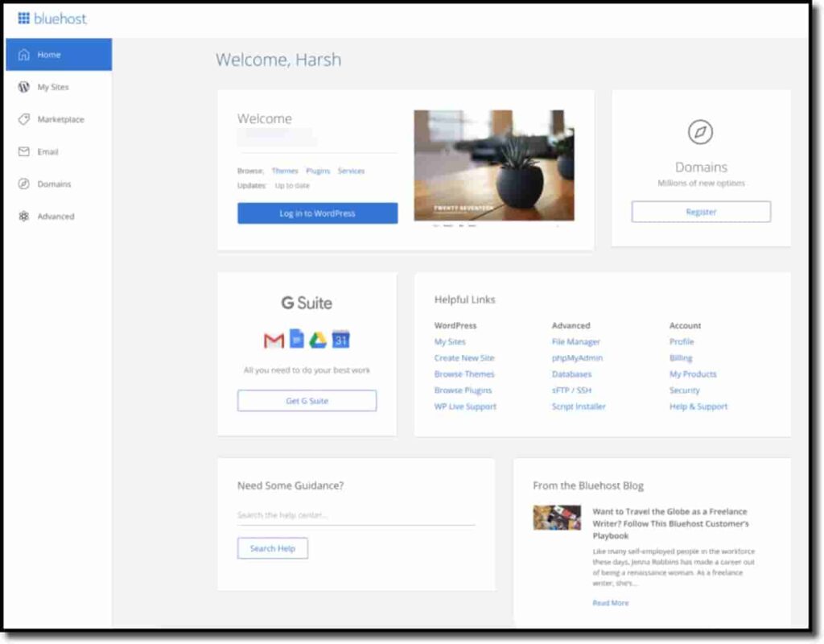Click the Home house icon in sidebar
This screenshot has width=824, height=644.
tap(23, 55)
